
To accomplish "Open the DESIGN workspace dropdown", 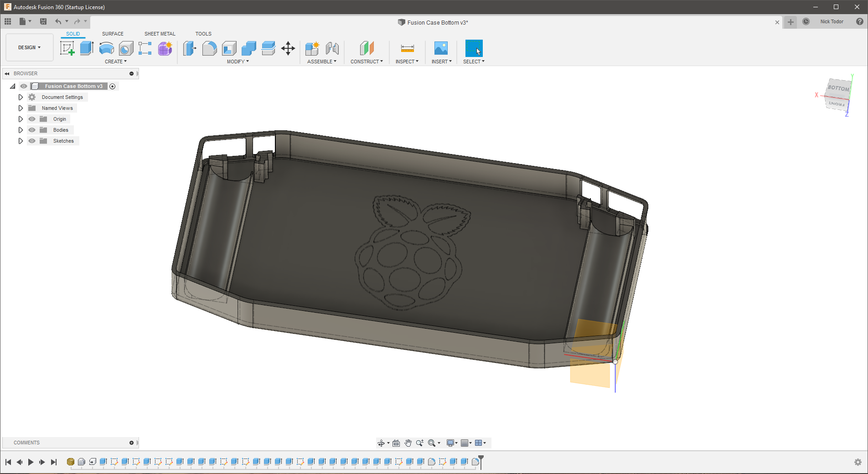I will pos(29,47).
